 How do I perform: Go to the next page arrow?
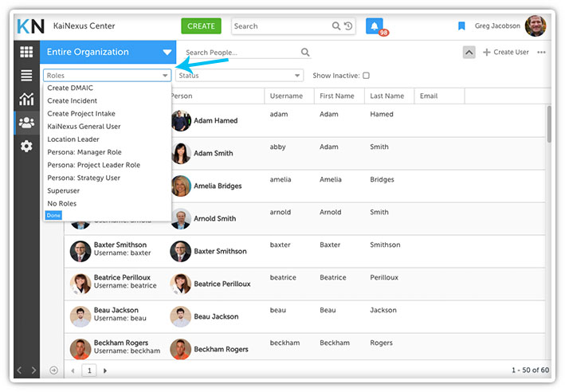pyautogui.click(x=105, y=370)
